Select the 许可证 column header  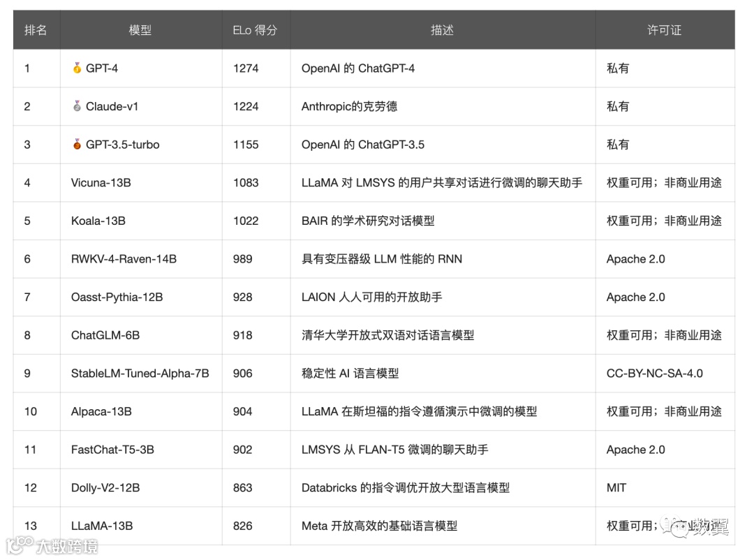click(664, 30)
